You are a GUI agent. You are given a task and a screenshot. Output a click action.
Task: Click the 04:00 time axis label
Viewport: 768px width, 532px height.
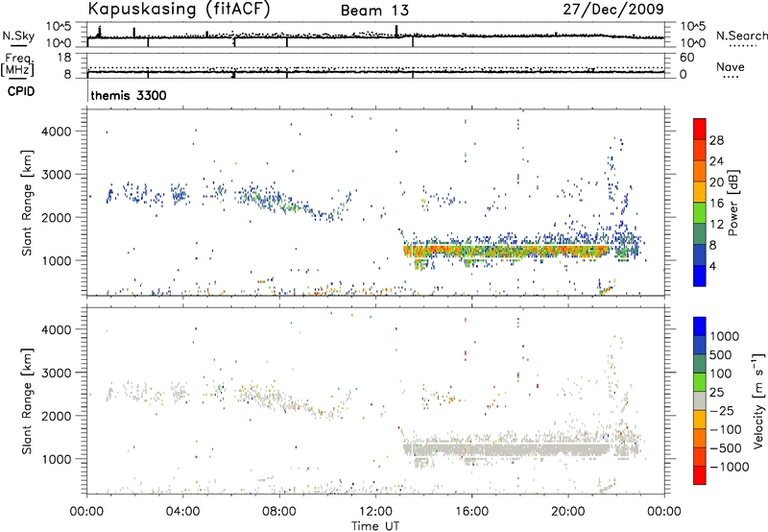coord(183,512)
